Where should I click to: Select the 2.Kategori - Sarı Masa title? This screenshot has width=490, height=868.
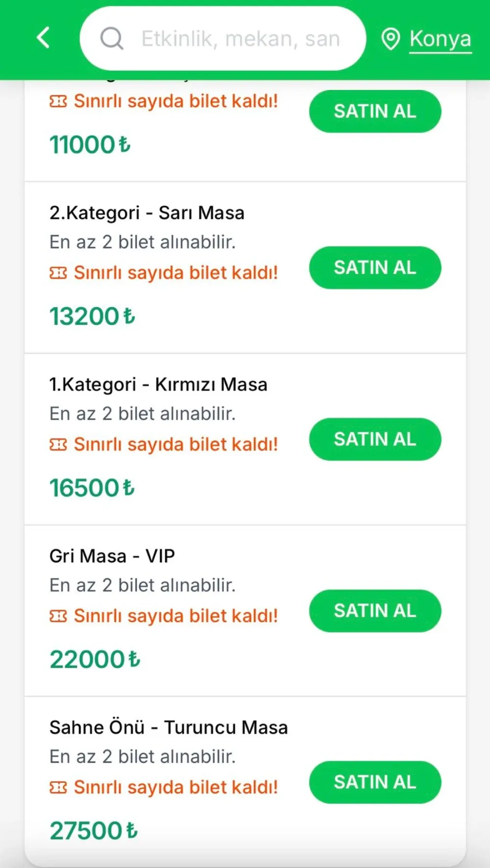click(x=147, y=213)
